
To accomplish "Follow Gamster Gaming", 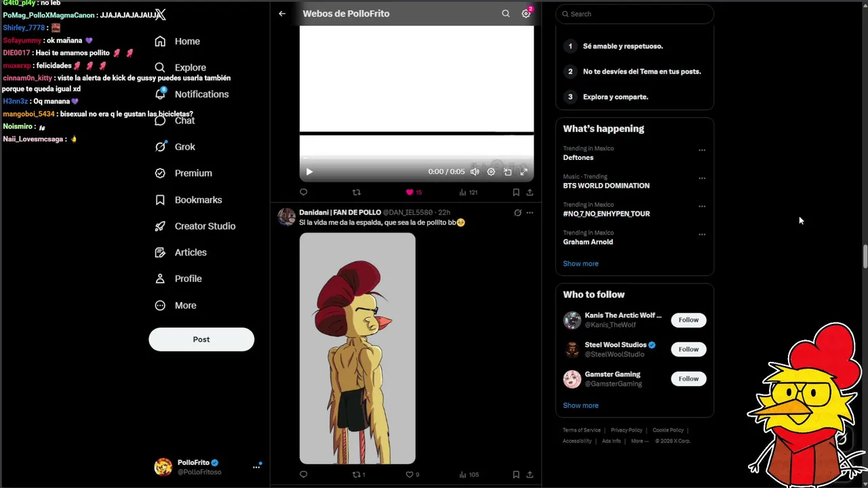I will [688, 379].
